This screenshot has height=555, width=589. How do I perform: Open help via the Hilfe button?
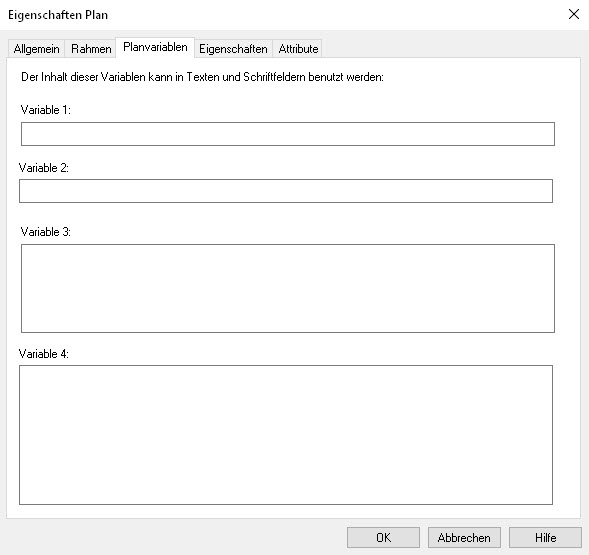coord(545,538)
